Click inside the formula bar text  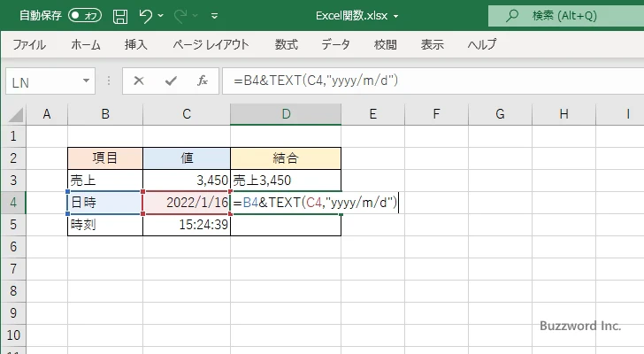pos(316,81)
